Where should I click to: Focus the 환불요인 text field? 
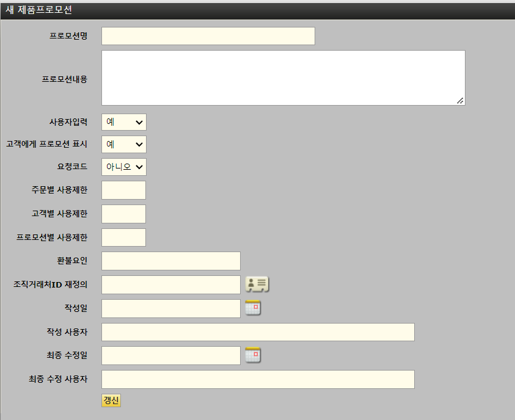click(x=170, y=261)
